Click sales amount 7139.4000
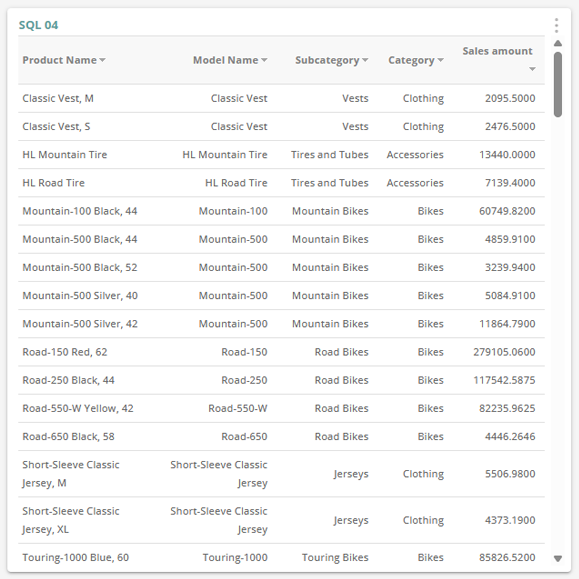This screenshot has height=579, width=579. click(x=510, y=183)
